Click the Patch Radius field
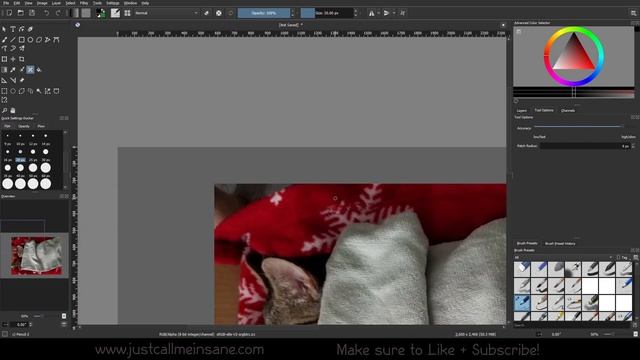640x360 pixels. (x=585, y=146)
